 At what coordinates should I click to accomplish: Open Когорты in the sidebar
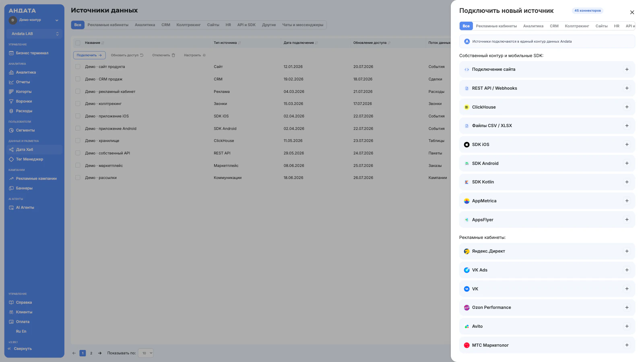coord(34,92)
